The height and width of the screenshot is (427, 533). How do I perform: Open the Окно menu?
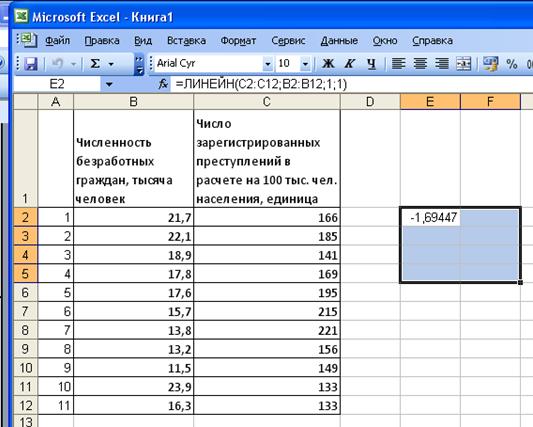pyautogui.click(x=385, y=40)
